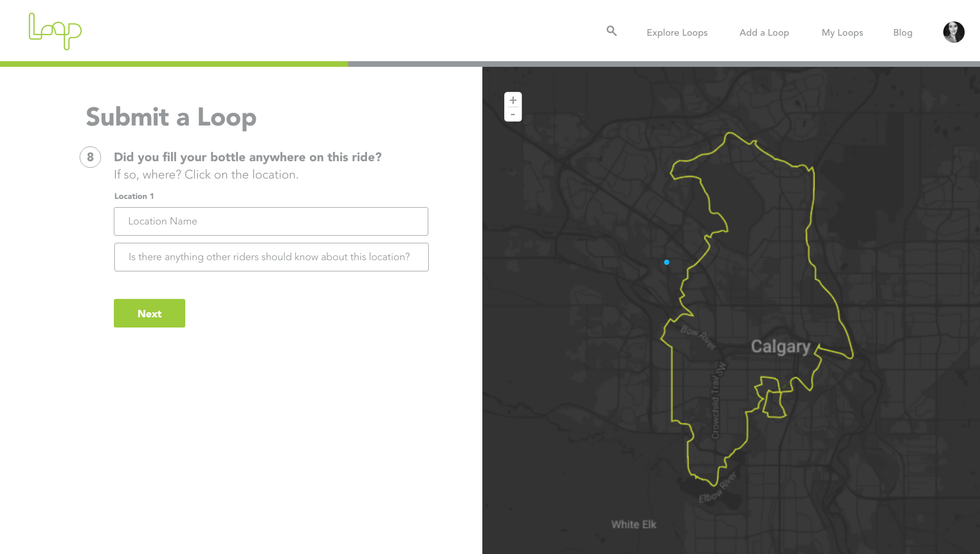
Task: Focus the Location Name field
Action: (271, 221)
